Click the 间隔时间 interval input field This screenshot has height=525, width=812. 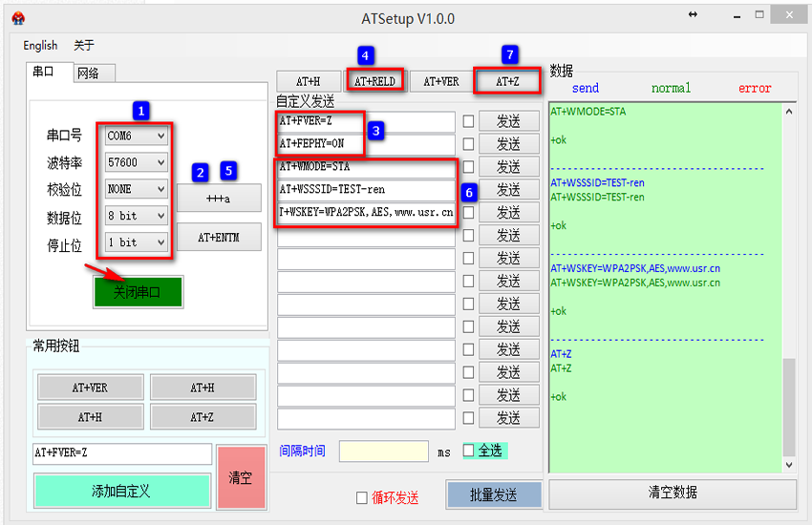[x=383, y=451]
